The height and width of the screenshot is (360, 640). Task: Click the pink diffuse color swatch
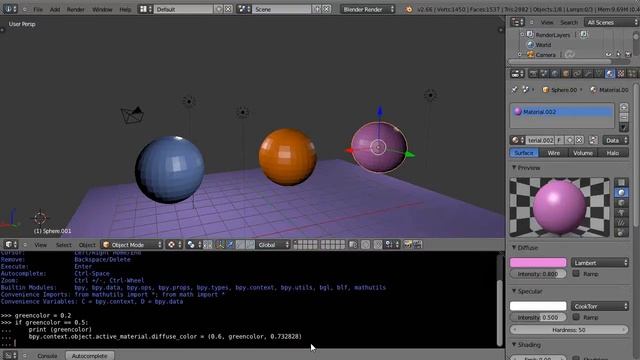[538, 262]
